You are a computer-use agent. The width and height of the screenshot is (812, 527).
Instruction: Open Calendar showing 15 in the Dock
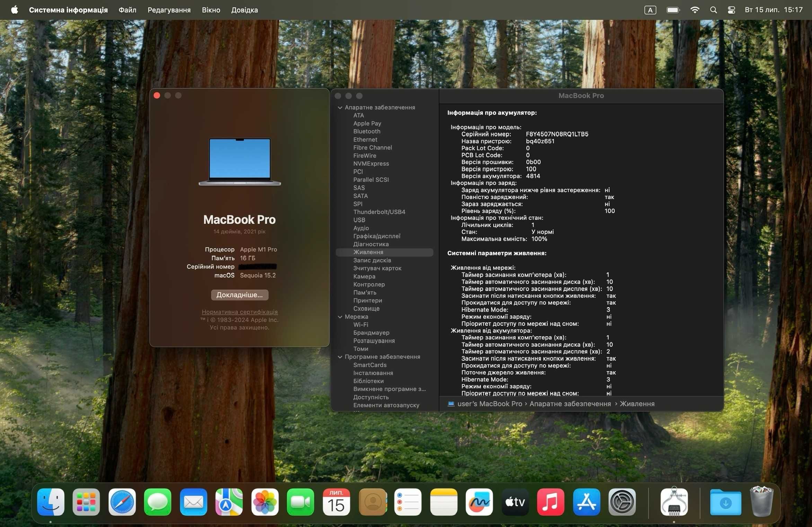pos(336,502)
